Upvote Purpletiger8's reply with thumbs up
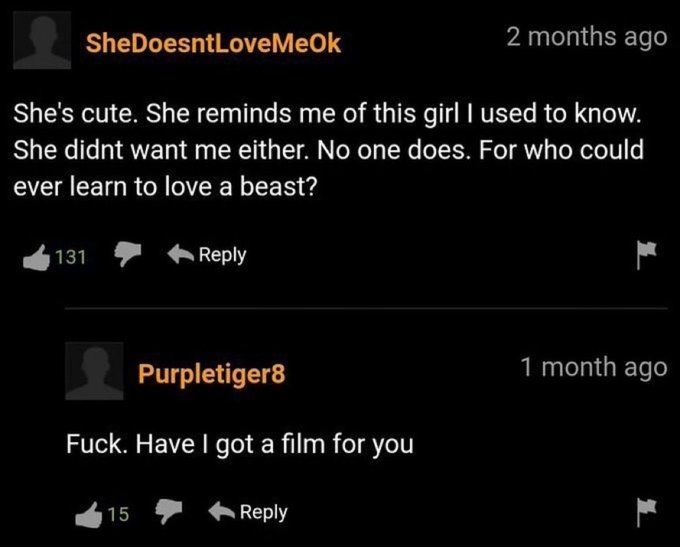The height and width of the screenshot is (547, 680). point(91,514)
